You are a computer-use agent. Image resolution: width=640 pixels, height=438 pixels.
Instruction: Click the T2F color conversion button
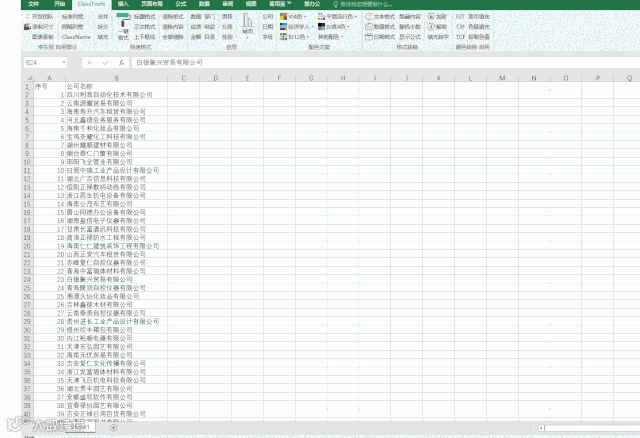[x=473, y=27]
